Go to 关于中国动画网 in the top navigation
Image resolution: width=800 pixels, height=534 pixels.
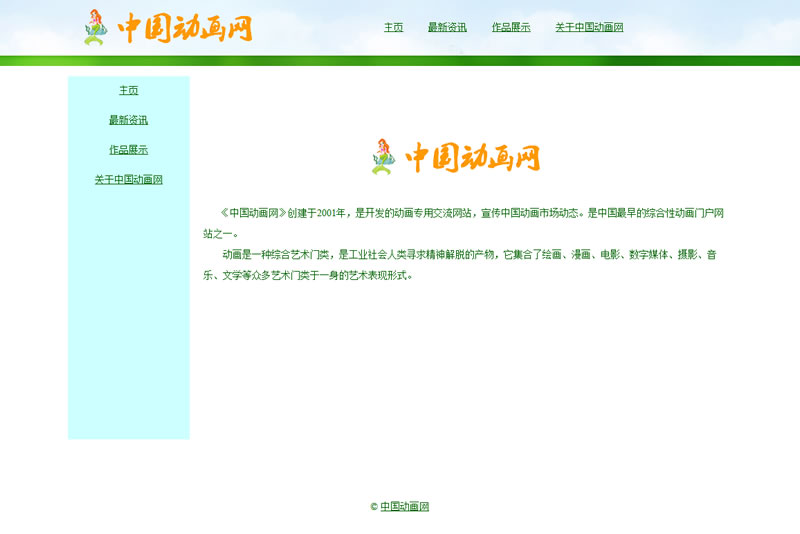pyautogui.click(x=589, y=28)
